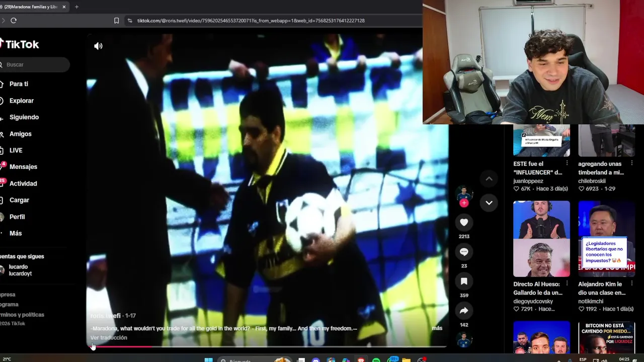
Task: Open options for 'agregando unas timberland' video
Action: (x=632, y=163)
